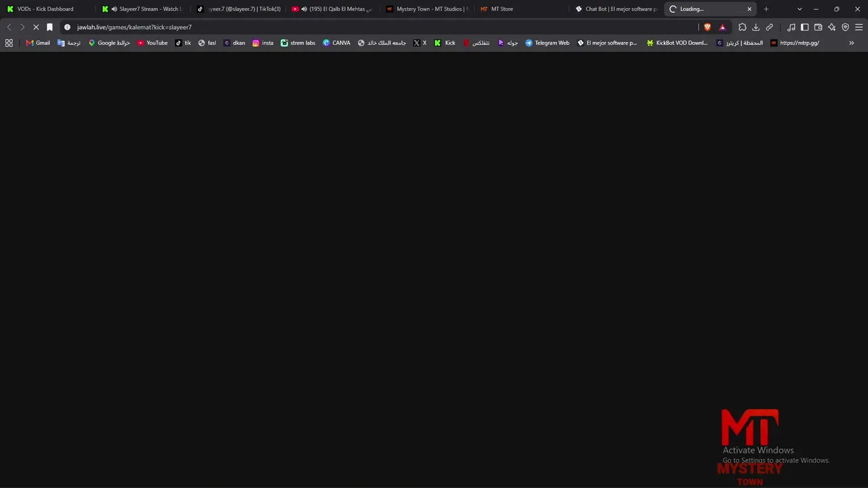This screenshot has height=488, width=868.
Task: Switch to Slayeer7 Stream tab
Action: [142, 9]
